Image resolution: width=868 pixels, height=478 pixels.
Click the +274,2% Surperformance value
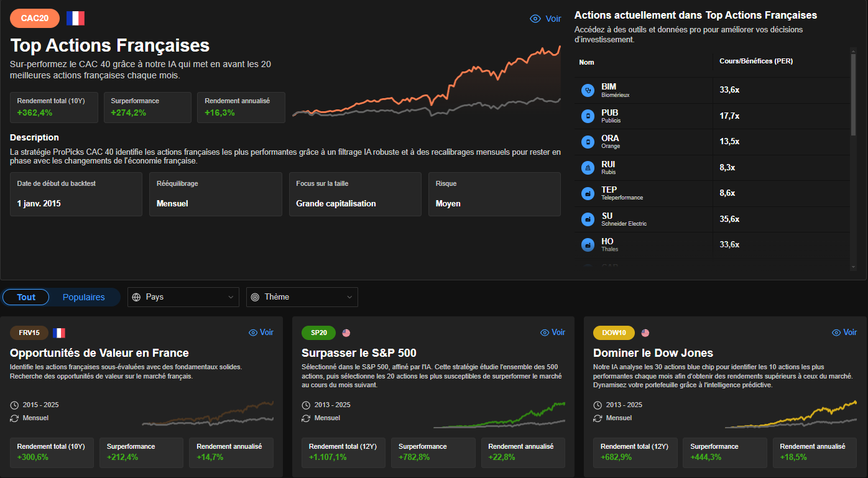click(128, 113)
